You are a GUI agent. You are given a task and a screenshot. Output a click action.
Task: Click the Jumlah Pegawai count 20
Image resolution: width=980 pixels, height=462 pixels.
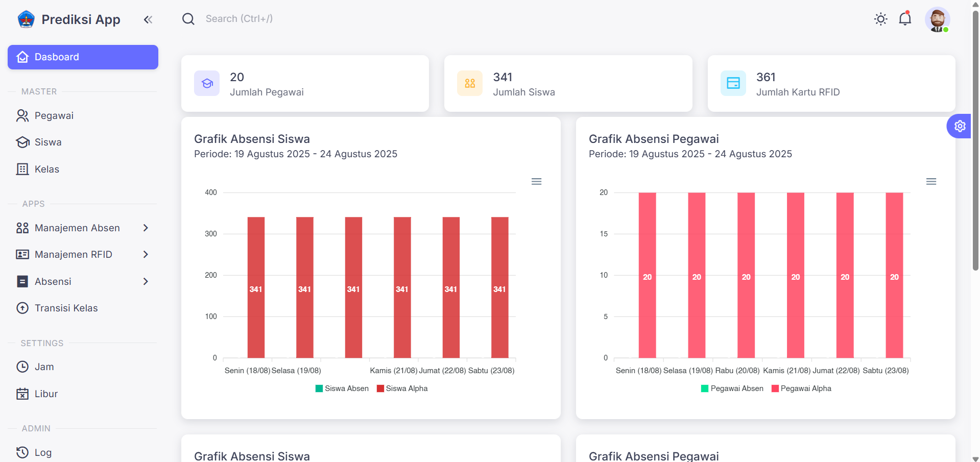pyautogui.click(x=237, y=77)
